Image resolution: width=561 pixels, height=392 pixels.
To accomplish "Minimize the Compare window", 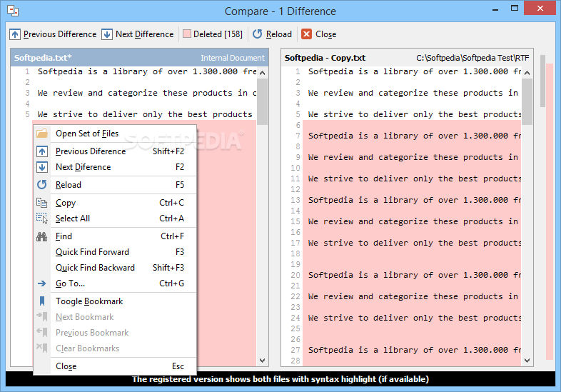I will tap(495, 9).
